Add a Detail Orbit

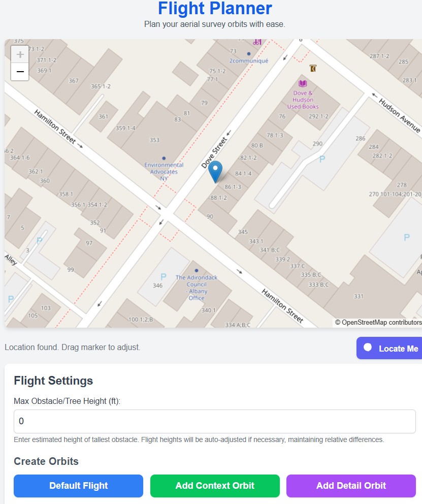coord(351,486)
